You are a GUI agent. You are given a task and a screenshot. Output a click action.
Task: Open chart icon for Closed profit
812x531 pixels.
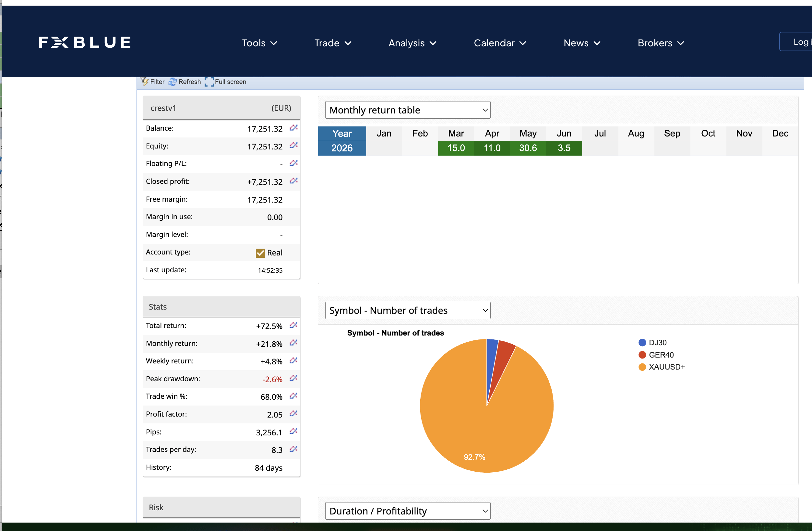(x=293, y=181)
